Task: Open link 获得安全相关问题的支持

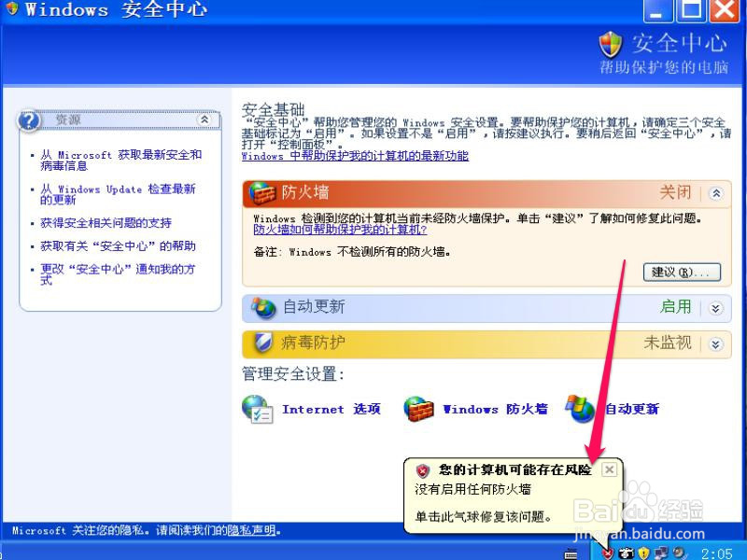Action: [106, 223]
